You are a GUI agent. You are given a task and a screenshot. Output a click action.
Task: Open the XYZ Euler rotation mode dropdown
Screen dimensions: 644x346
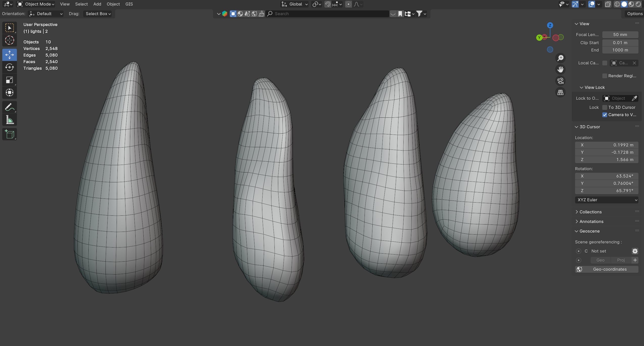[606, 200]
